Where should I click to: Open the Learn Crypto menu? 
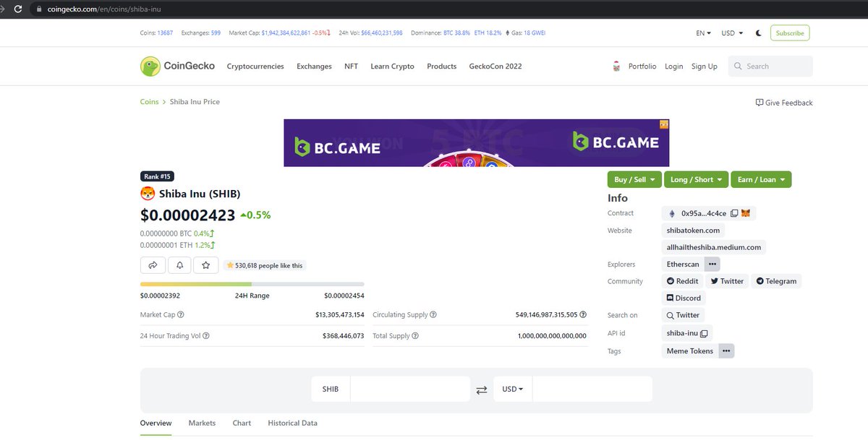click(x=392, y=66)
